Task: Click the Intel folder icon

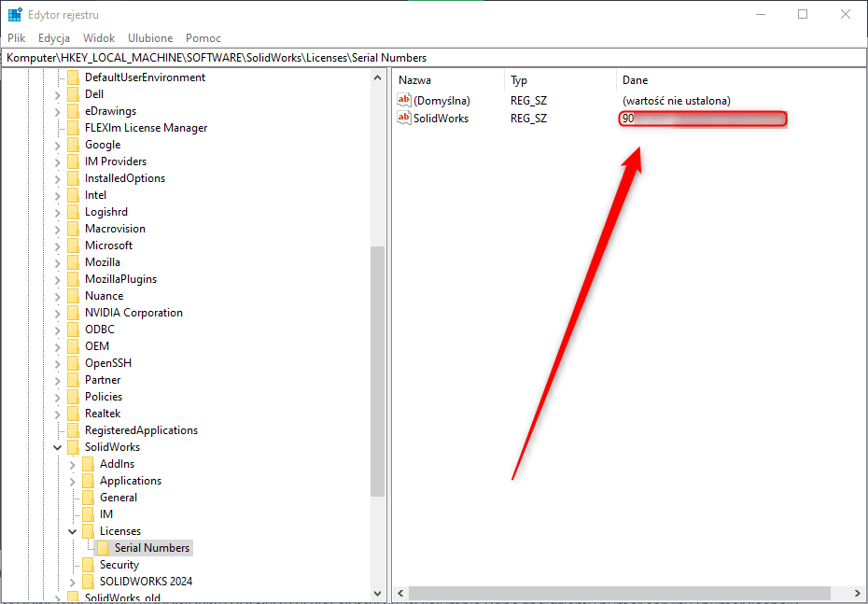Action: [x=73, y=195]
